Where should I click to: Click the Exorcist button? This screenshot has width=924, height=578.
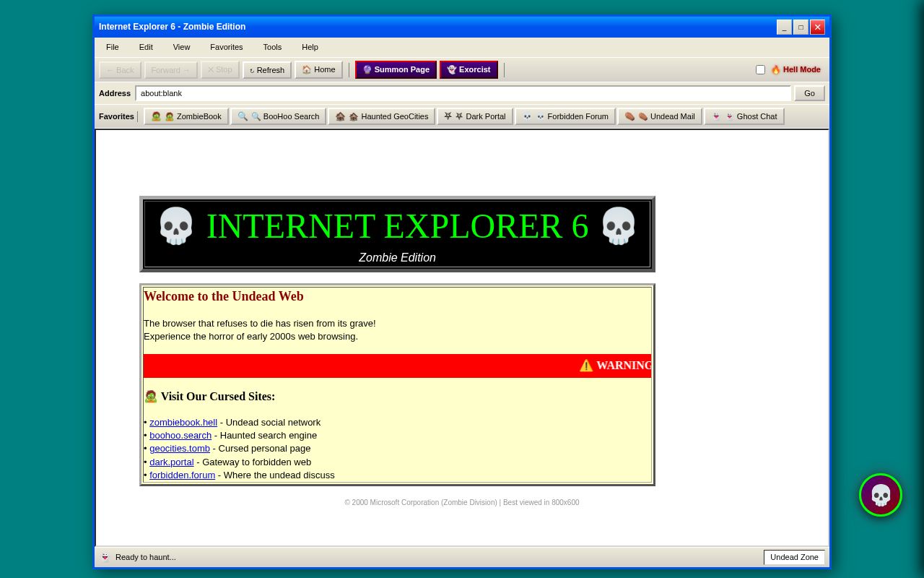coord(468,70)
